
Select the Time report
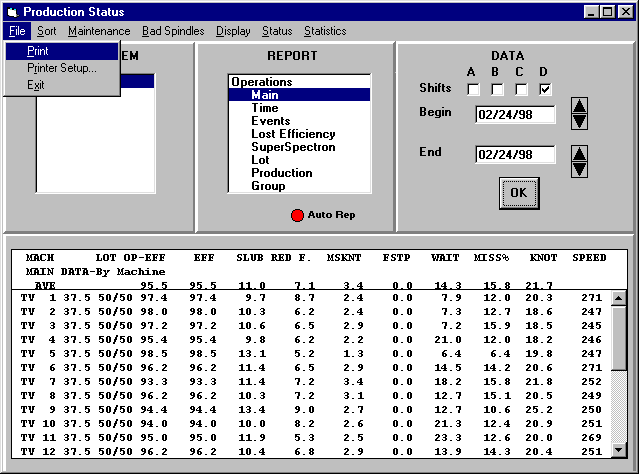point(300,108)
